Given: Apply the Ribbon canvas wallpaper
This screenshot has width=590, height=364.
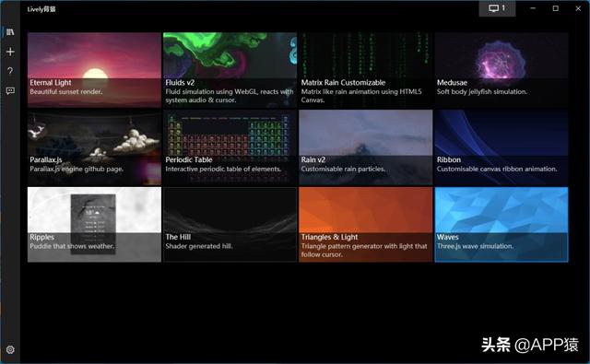Looking at the screenshot, I should coord(501,147).
